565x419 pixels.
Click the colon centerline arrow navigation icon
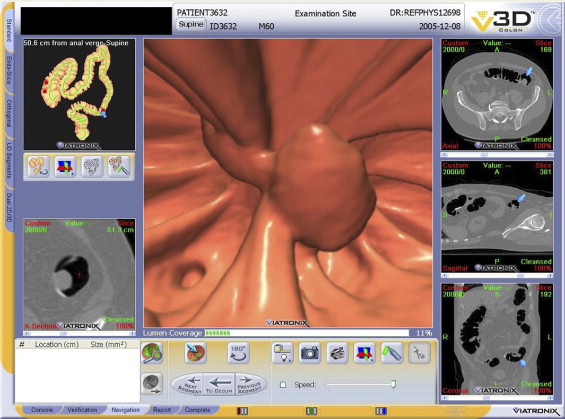click(196, 353)
